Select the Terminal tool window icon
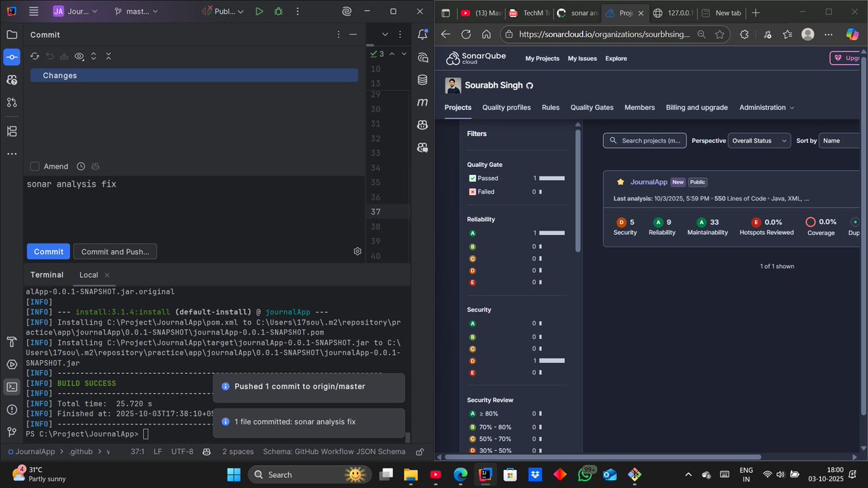This screenshot has width=868, height=488. click(x=12, y=387)
